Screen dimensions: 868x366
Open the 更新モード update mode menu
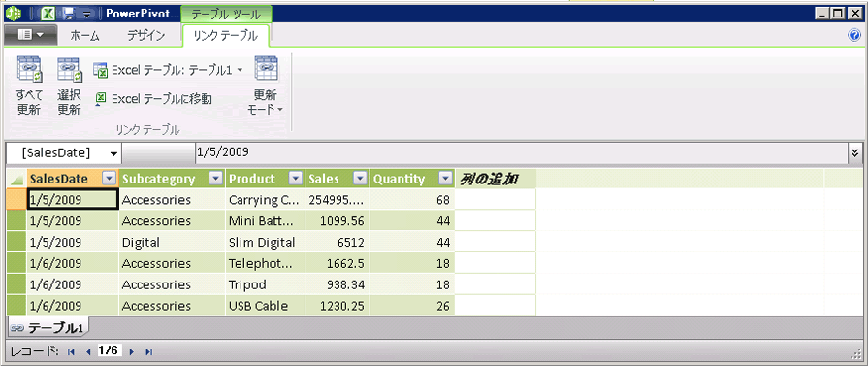pos(265,85)
